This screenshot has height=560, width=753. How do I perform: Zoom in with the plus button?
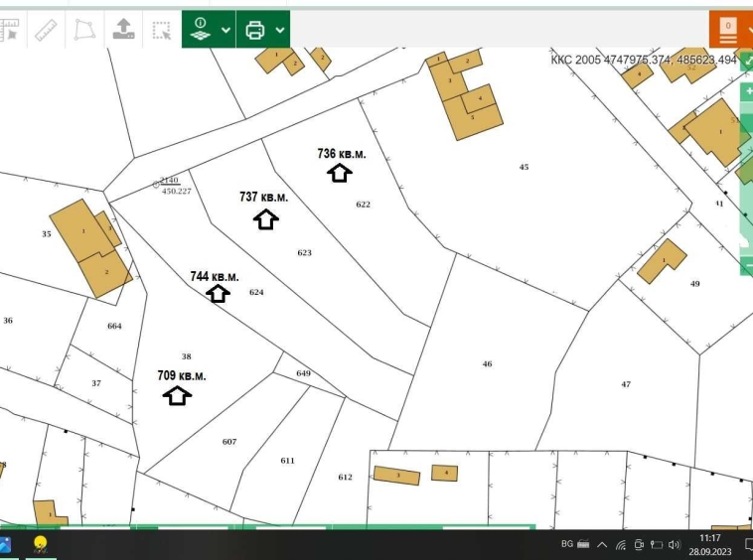tap(747, 92)
